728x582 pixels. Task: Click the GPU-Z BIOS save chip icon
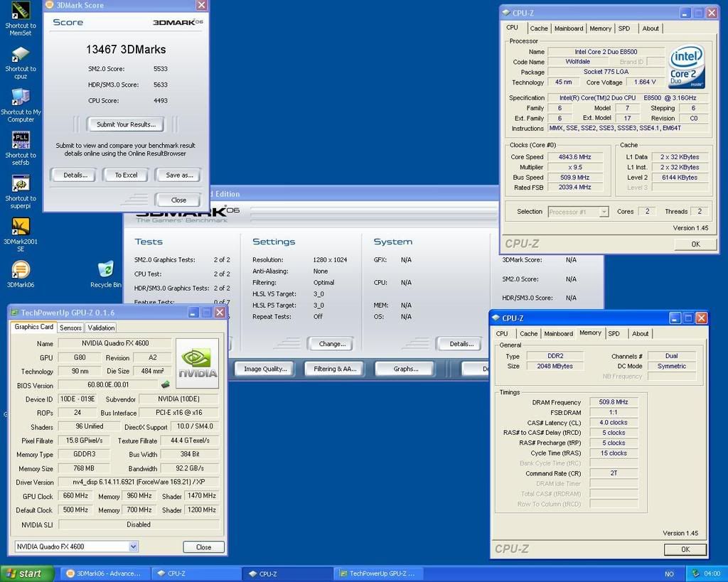coord(165,384)
